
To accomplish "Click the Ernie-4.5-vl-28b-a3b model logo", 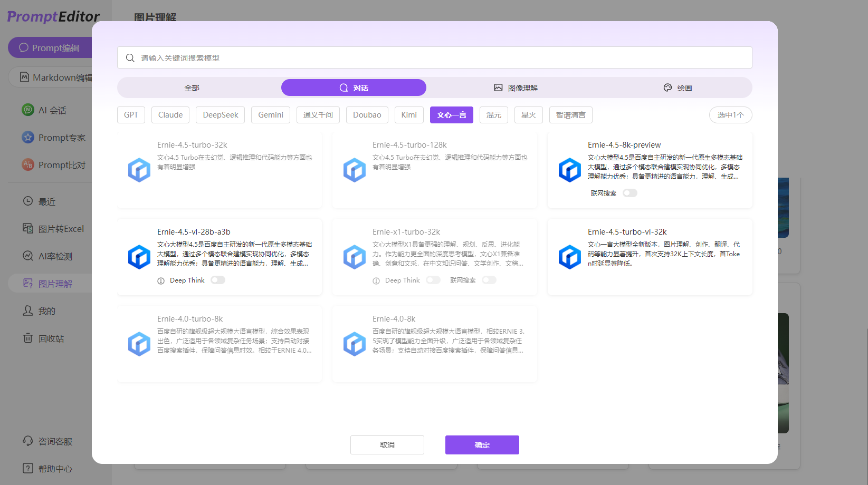I will coord(139,257).
